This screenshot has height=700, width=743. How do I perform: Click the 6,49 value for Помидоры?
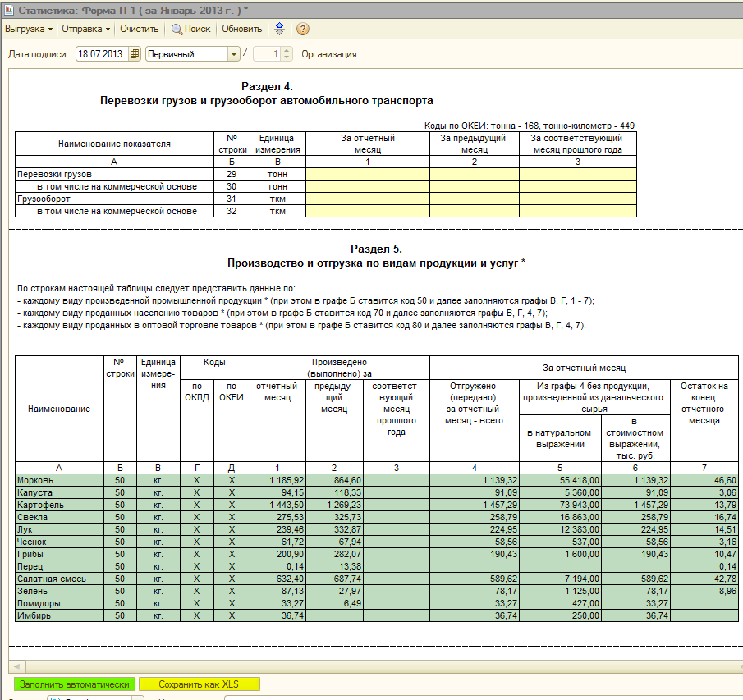pyautogui.click(x=334, y=603)
